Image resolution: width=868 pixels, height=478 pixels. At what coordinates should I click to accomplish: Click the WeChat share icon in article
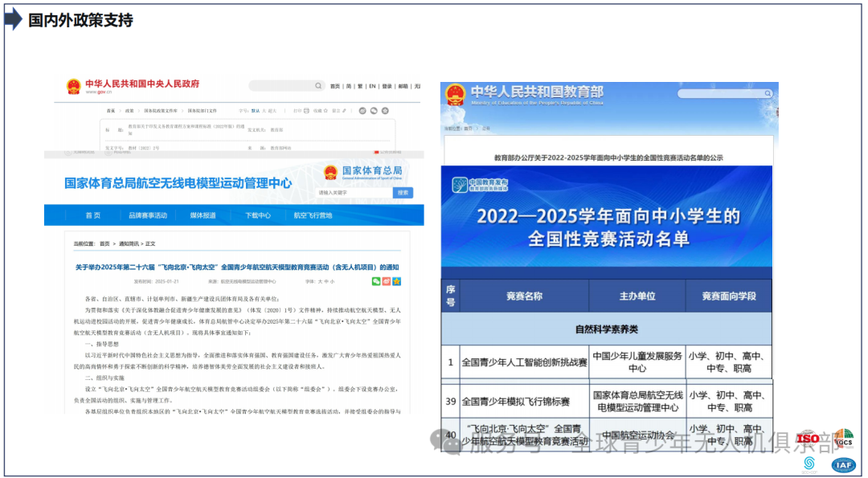click(x=375, y=281)
